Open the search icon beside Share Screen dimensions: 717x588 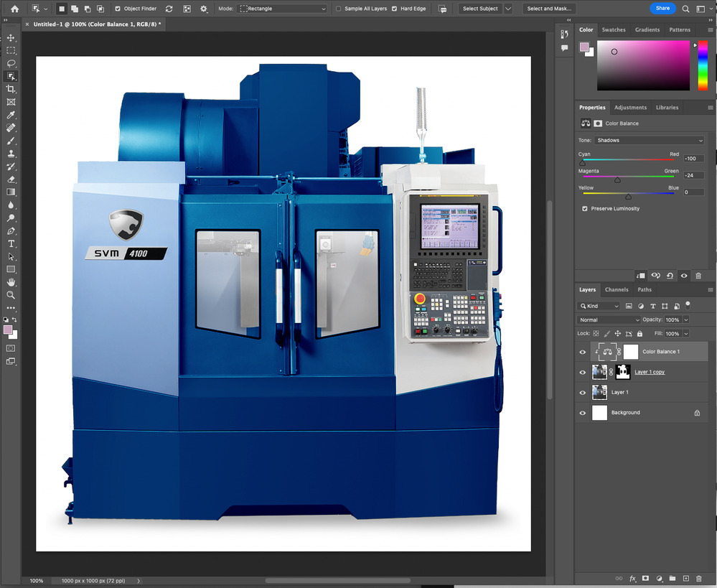pos(686,9)
